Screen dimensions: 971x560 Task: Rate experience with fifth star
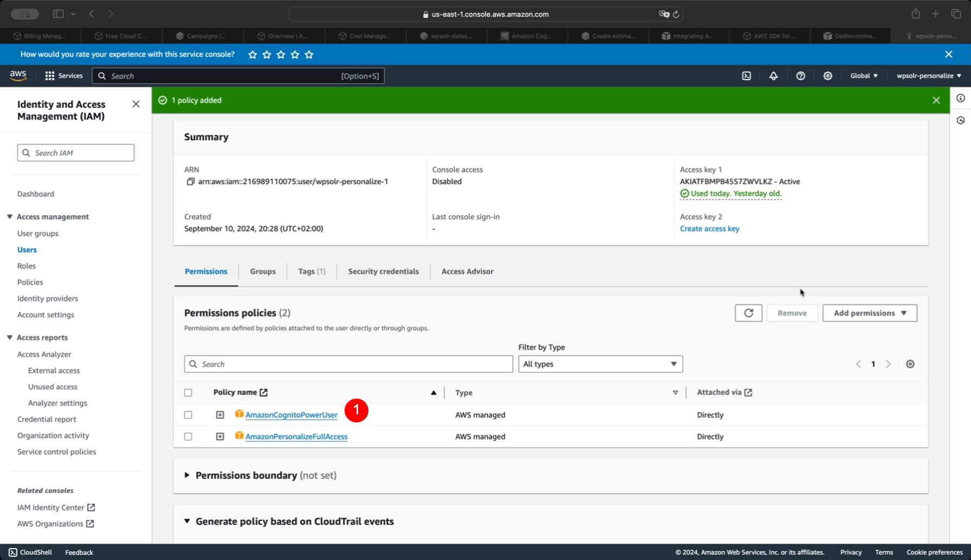(309, 55)
